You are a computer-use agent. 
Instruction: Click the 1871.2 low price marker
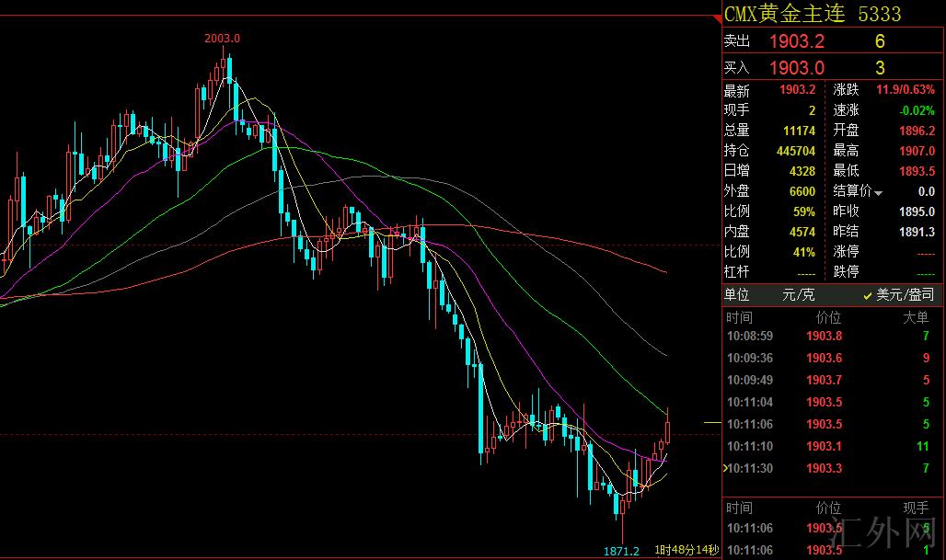click(x=621, y=551)
